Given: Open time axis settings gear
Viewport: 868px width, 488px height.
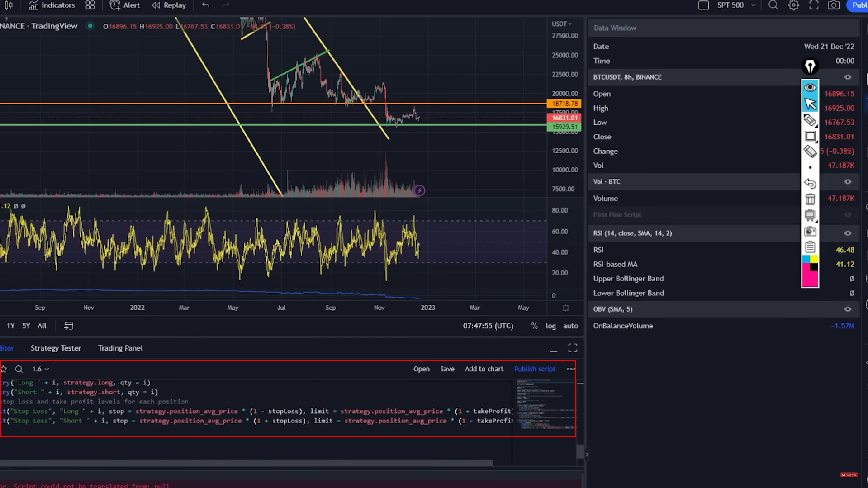Looking at the screenshot, I should pos(565,308).
